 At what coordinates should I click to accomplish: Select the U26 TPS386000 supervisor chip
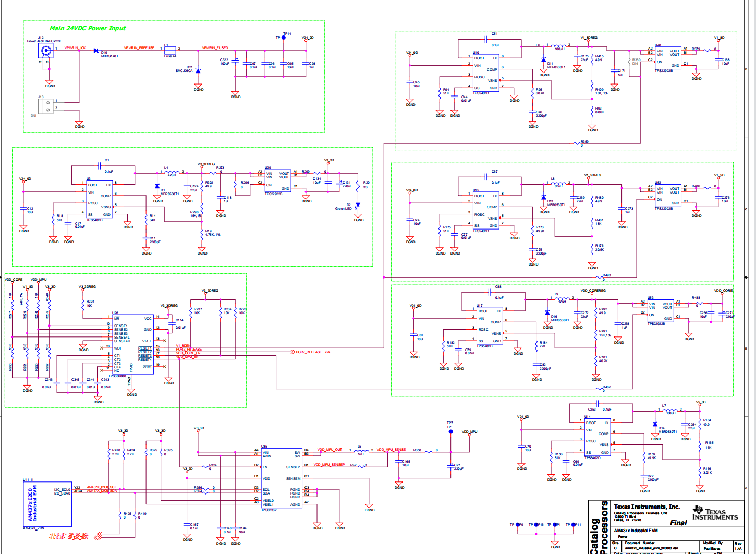[x=133, y=344]
